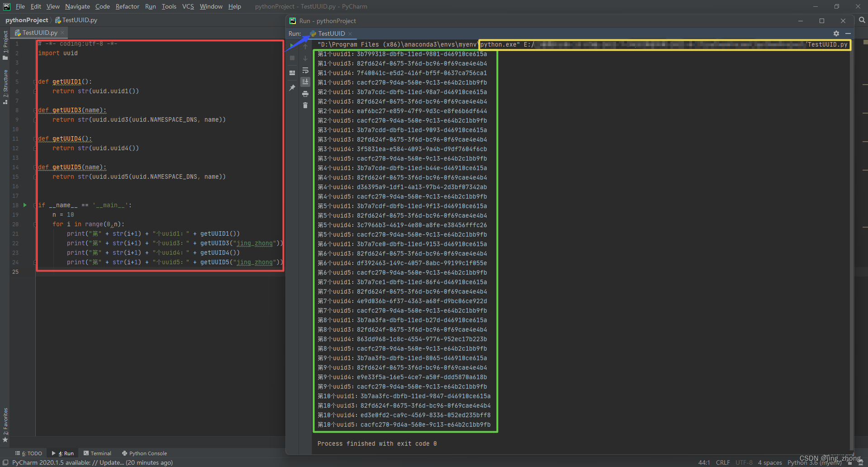
Task: Open the Refactor menu
Action: click(128, 6)
